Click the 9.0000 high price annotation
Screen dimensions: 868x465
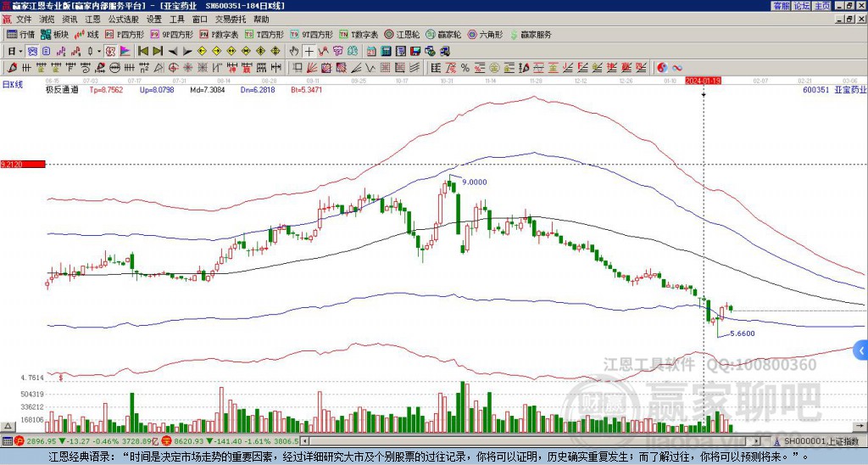click(475, 182)
